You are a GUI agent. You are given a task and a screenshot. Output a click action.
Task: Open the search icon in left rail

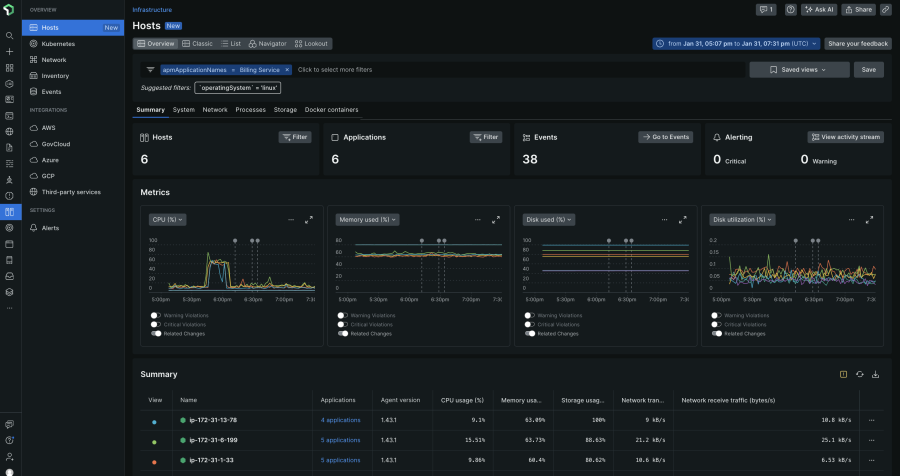[x=9, y=35]
